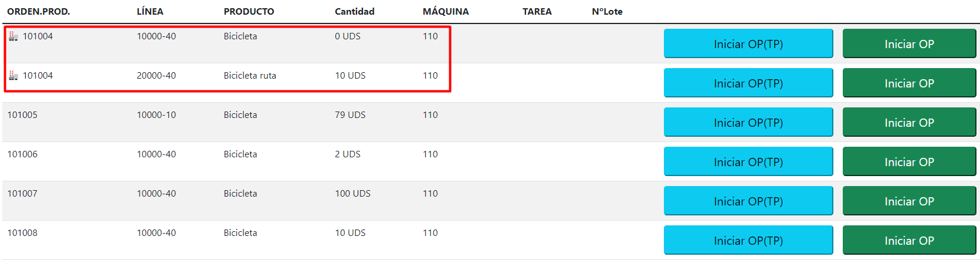This screenshot has height=260, width=980.
Task: Start OP(TP) for the Bicicleta ruta row
Action: click(748, 83)
